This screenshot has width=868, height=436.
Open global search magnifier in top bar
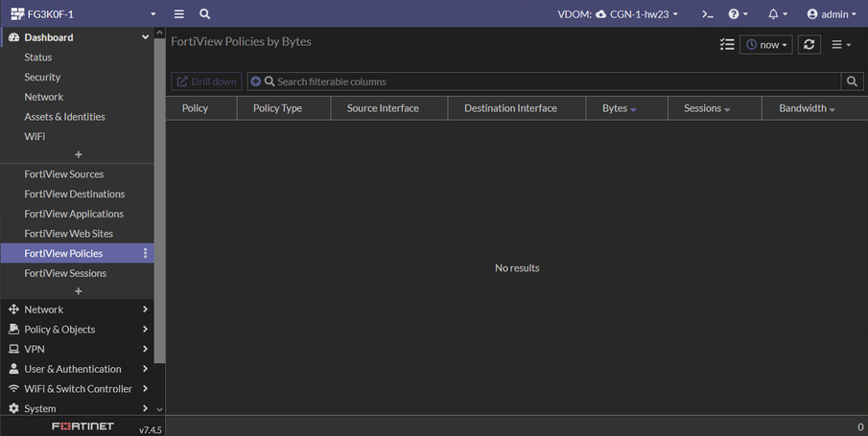click(205, 13)
